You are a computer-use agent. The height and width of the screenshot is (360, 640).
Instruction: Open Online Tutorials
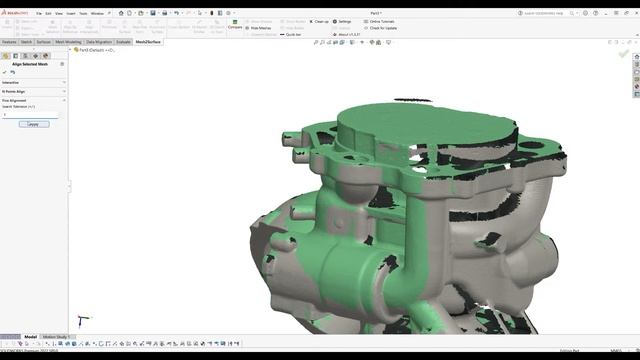tap(379, 22)
